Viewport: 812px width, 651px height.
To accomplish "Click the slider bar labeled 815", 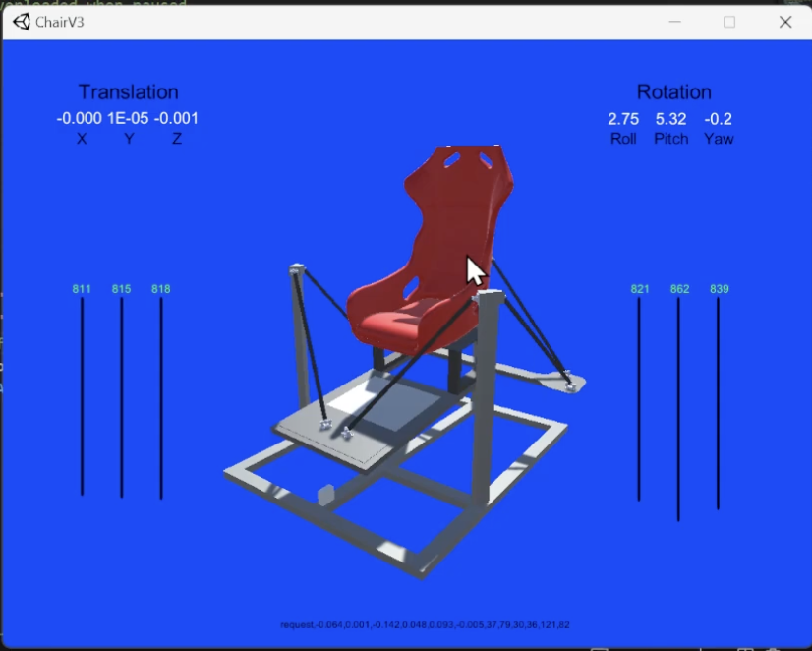I will pyautogui.click(x=122, y=395).
